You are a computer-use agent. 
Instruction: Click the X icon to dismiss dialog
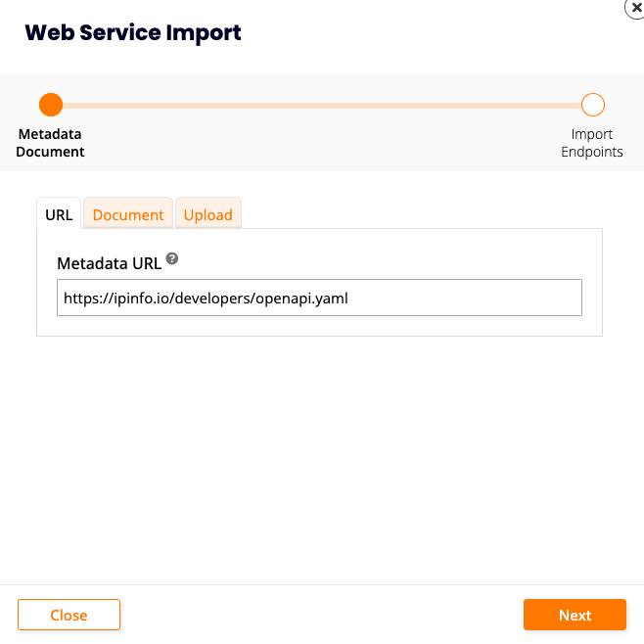coord(636,6)
